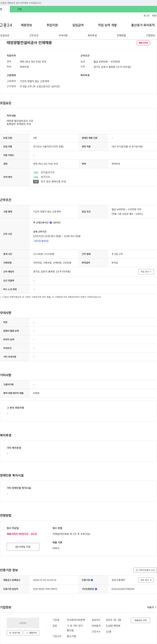
Task: Open 더보기 in 기업정보 section
Action: pyautogui.click(x=152, y=607)
